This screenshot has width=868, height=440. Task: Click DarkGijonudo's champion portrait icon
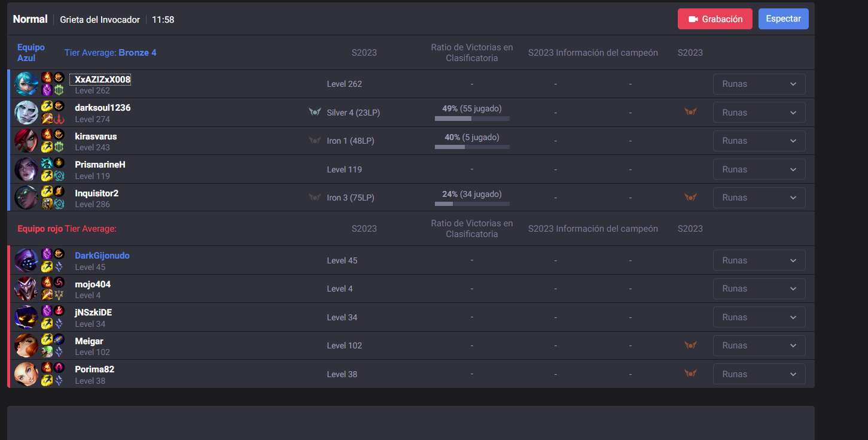(x=26, y=260)
